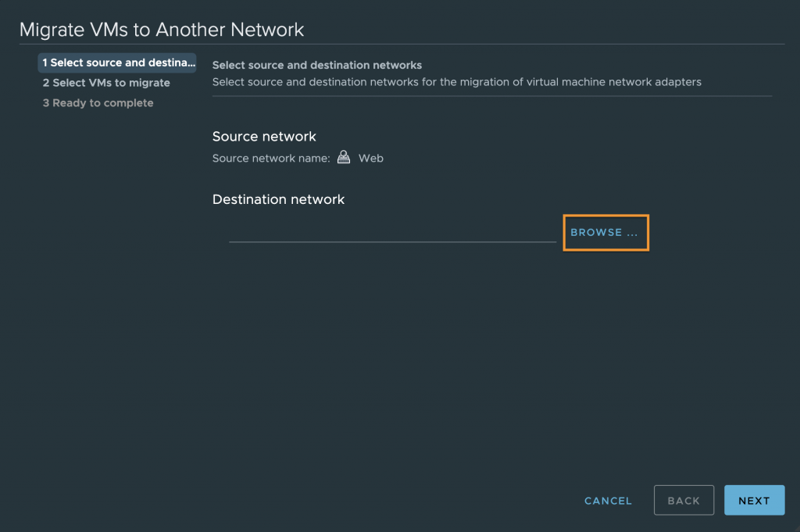
Task: Go to step 3 Ready to complete
Action: [x=98, y=103]
